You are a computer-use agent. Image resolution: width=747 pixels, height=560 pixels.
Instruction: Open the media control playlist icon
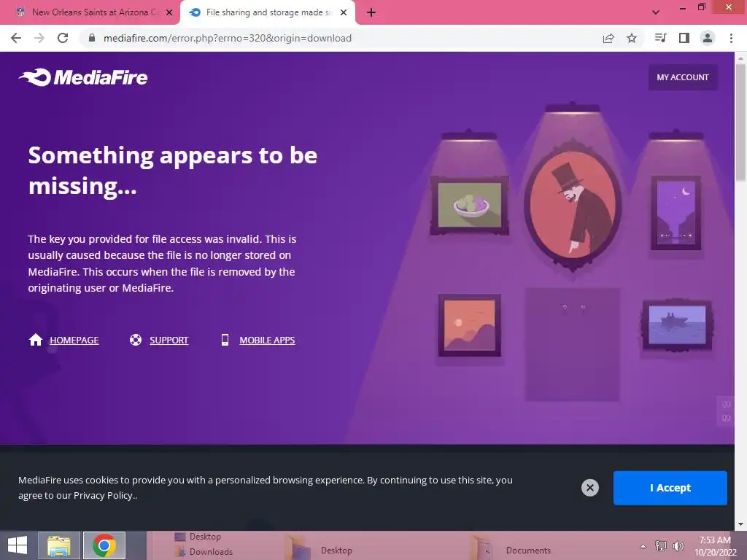pyautogui.click(x=660, y=38)
